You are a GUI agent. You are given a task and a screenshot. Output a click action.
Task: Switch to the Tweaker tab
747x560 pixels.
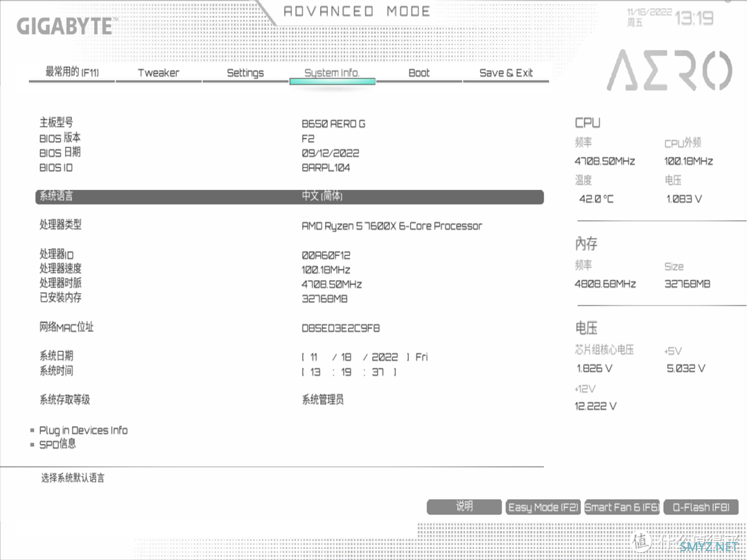[158, 73]
